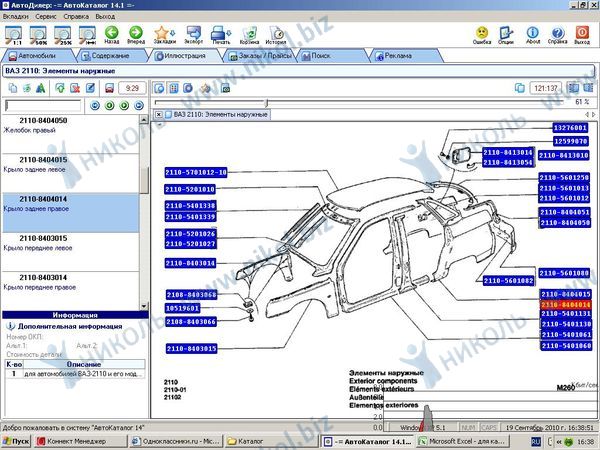
Task: Switch to the Реклама tab
Action: pyautogui.click(x=406, y=56)
